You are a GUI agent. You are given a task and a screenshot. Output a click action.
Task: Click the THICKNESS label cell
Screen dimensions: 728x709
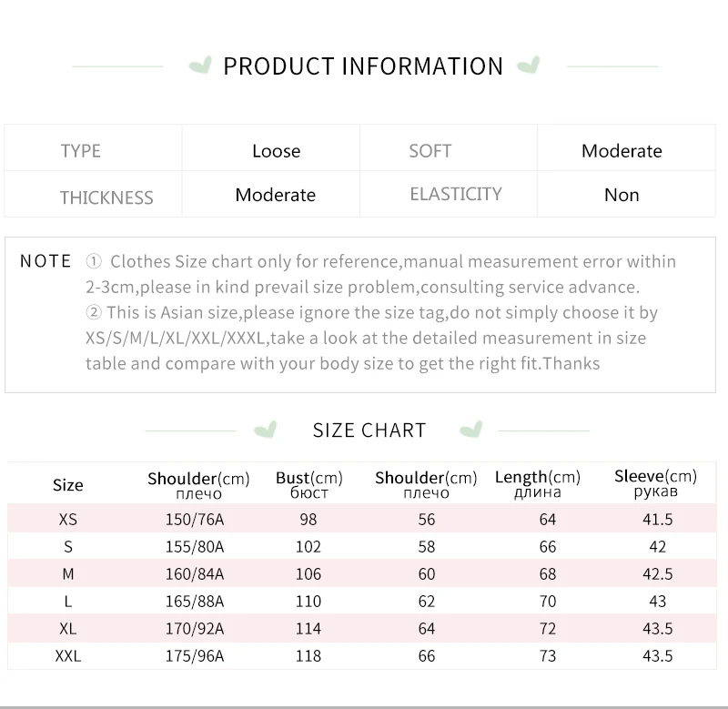tap(106, 197)
